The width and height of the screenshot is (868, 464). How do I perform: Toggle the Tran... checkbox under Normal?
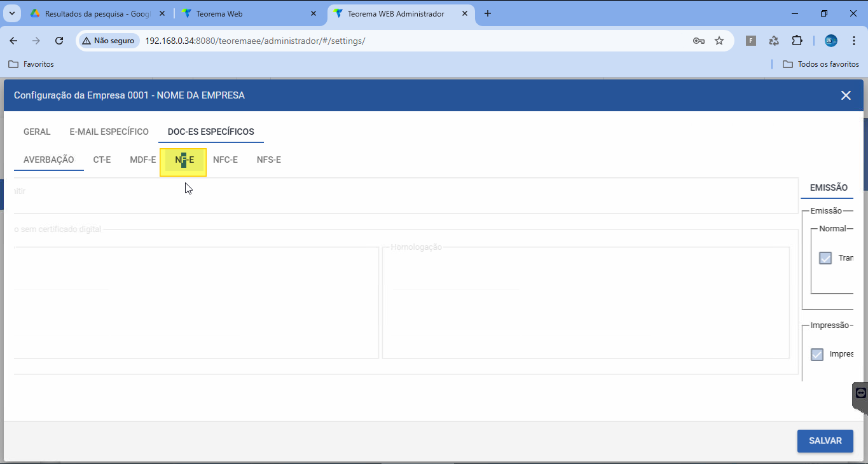[x=825, y=258]
